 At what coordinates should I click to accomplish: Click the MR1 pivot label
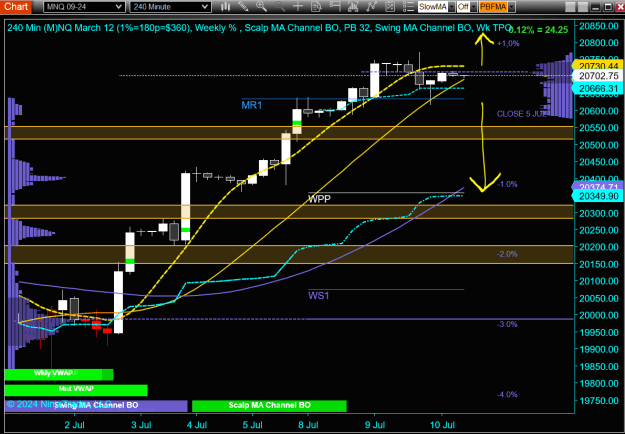coord(251,105)
